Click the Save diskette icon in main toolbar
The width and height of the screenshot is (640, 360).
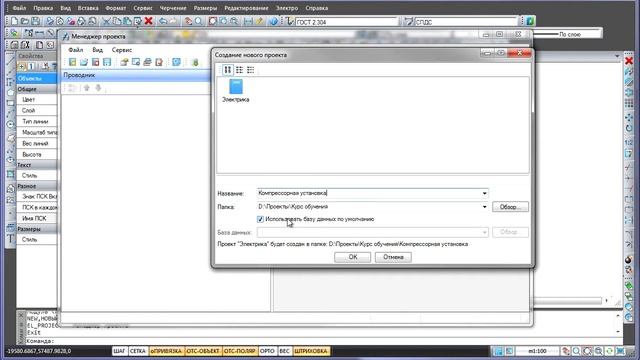(36, 21)
